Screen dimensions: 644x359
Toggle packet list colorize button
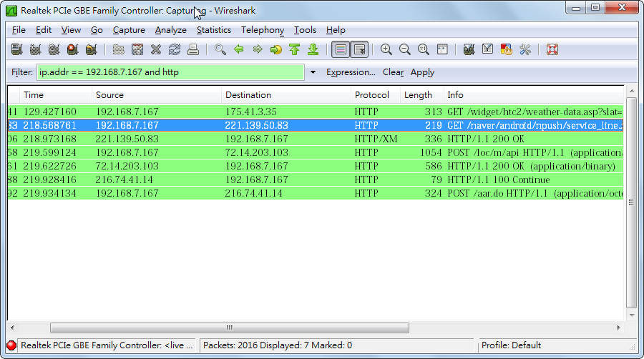point(341,49)
